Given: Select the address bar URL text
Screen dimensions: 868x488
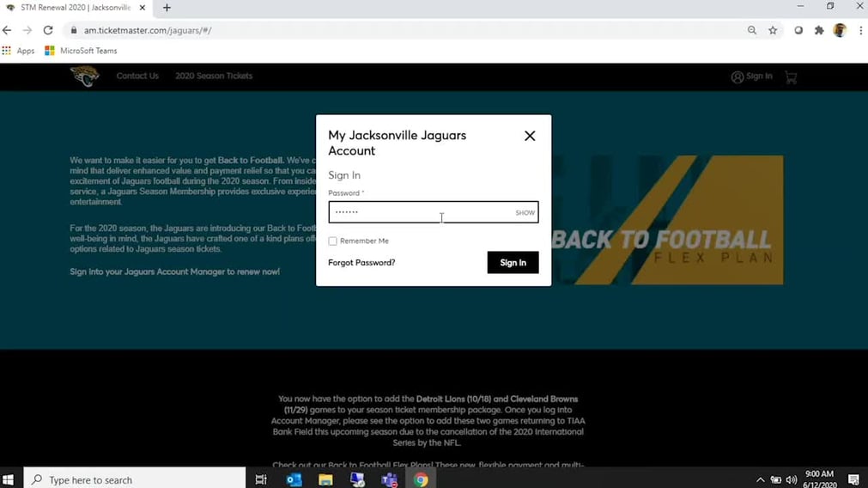Looking at the screenshot, I should click(x=148, y=30).
